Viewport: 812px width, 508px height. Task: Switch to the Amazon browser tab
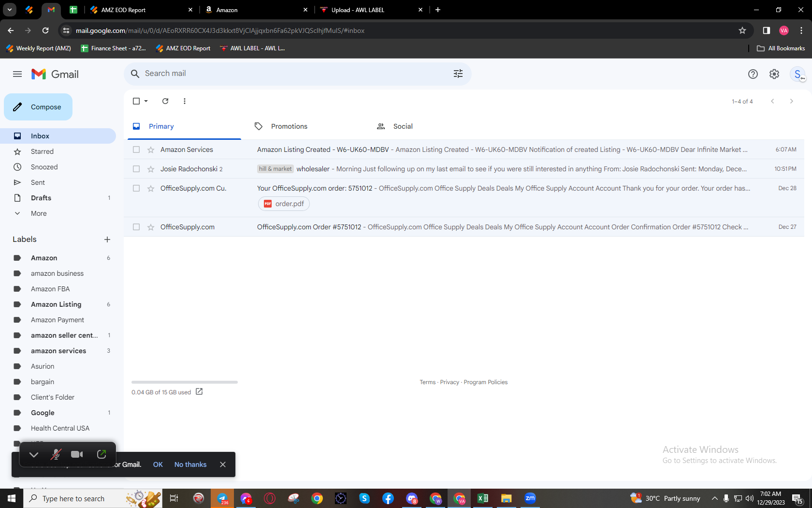point(256,10)
